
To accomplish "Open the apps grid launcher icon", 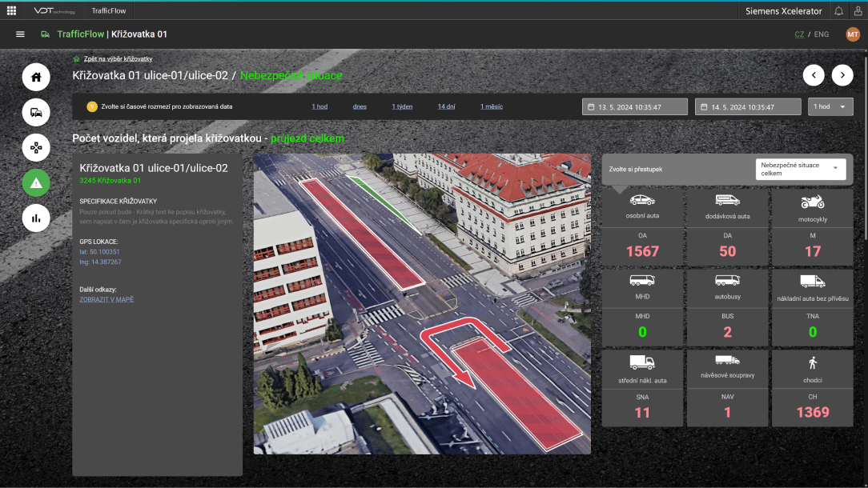I will 11,11.
